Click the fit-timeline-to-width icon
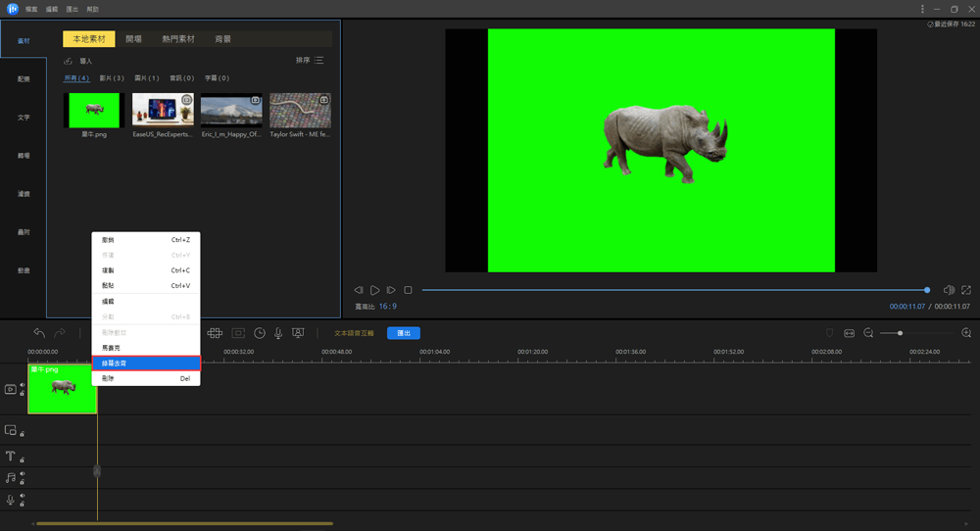 click(849, 333)
